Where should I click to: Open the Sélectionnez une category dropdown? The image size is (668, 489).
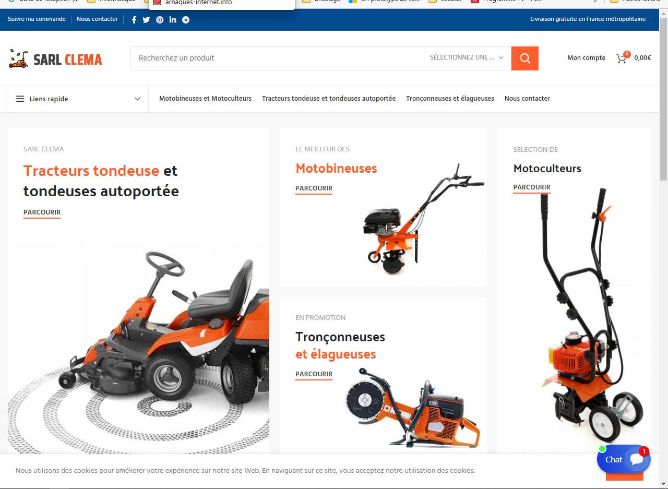tap(467, 58)
